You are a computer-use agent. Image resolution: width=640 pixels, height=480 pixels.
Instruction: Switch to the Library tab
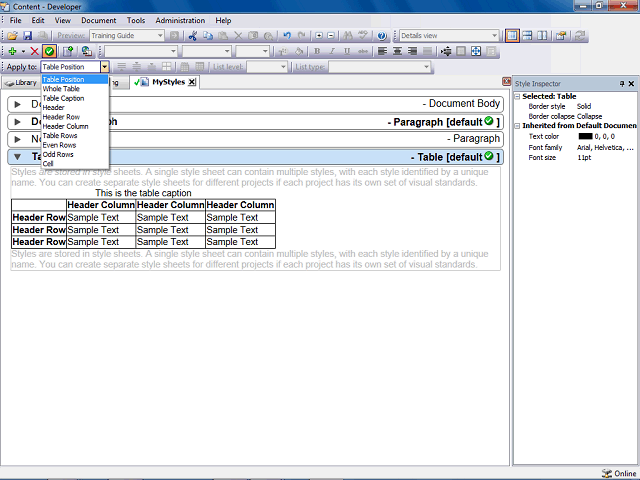(21, 83)
